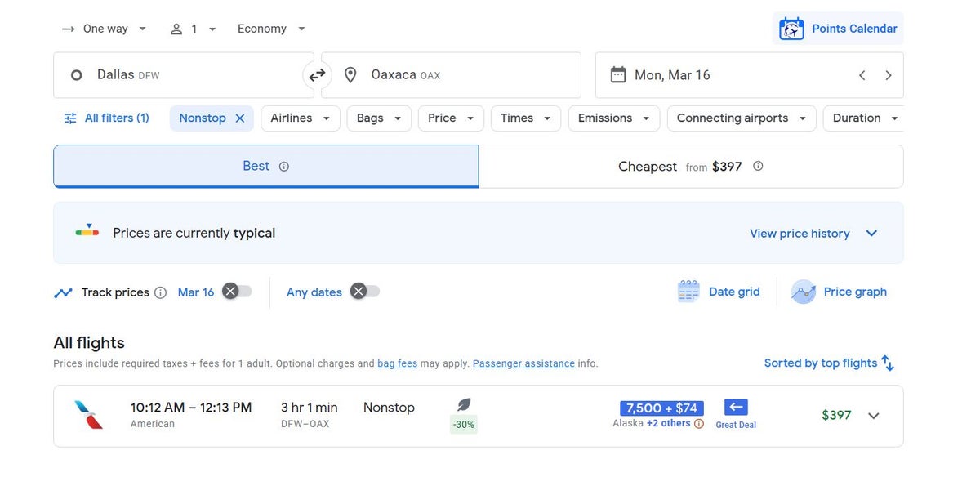Expand the American flight details chevron

(874, 416)
